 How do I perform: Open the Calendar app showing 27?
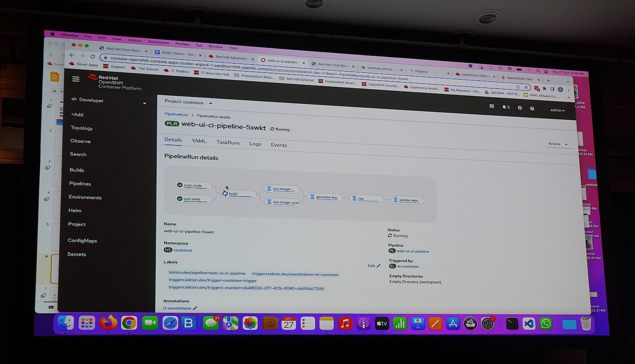[x=289, y=324]
